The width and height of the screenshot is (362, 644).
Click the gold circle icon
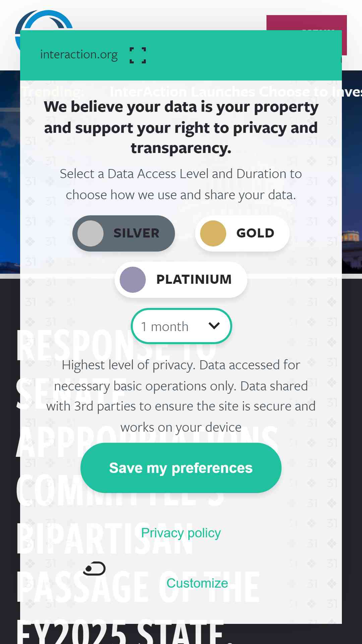coord(213,233)
